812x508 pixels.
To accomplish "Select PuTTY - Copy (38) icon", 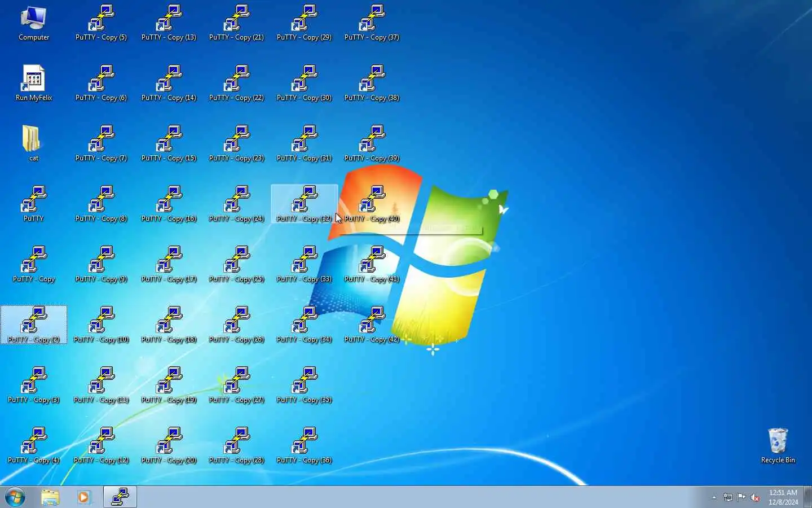I will pyautogui.click(x=372, y=84).
